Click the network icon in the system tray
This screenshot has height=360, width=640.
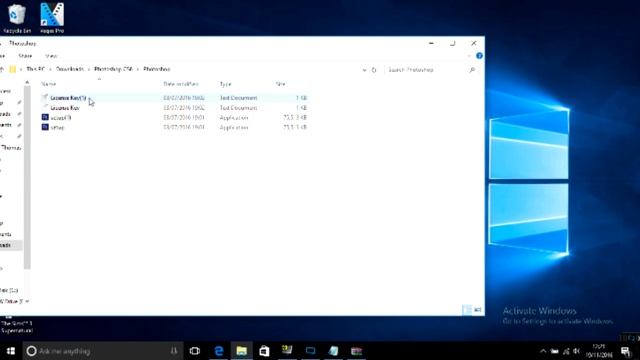click(x=566, y=351)
